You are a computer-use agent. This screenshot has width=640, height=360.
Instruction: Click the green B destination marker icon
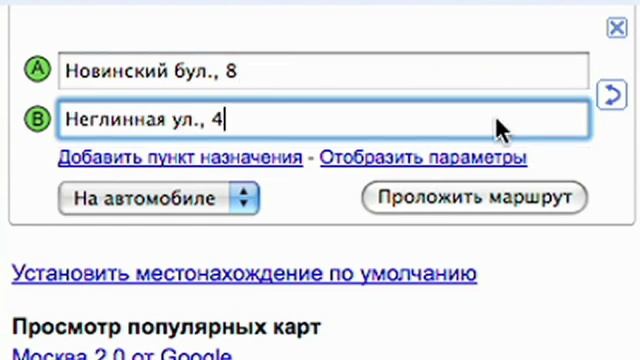38,119
